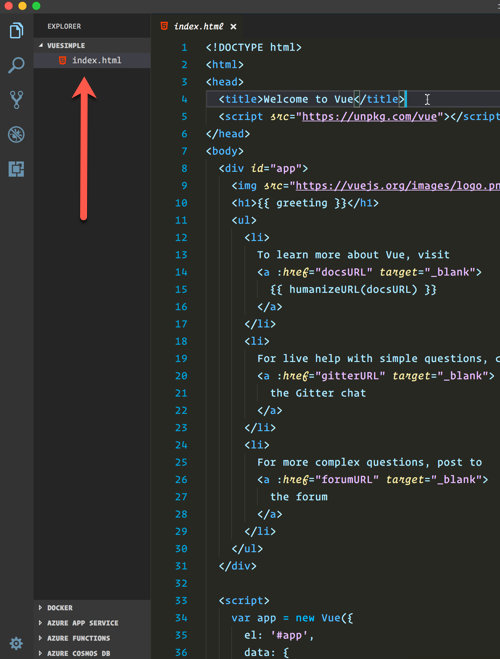Click the closing </ul> tag
Screen dimensions: 500x659
[247, 548]
